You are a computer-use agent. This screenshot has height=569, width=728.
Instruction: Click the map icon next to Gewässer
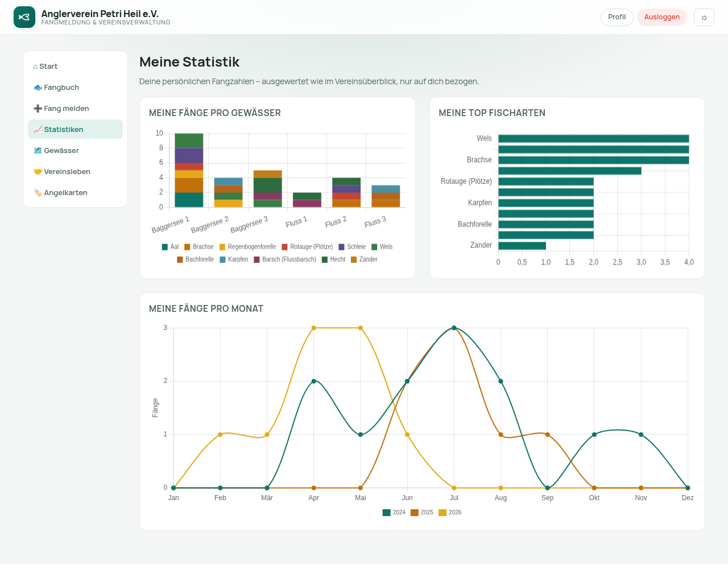coord(38,151)
